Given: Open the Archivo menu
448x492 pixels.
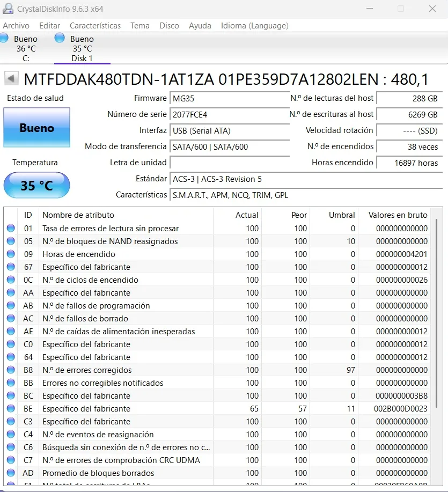Looking at the screenshot, I should tap(16, 26).
